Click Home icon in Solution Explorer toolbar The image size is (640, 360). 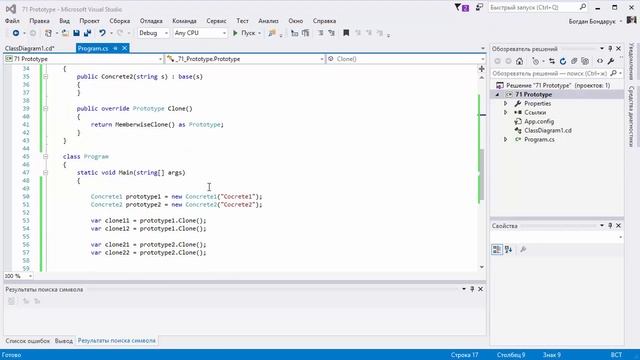(x=519, y=61)
